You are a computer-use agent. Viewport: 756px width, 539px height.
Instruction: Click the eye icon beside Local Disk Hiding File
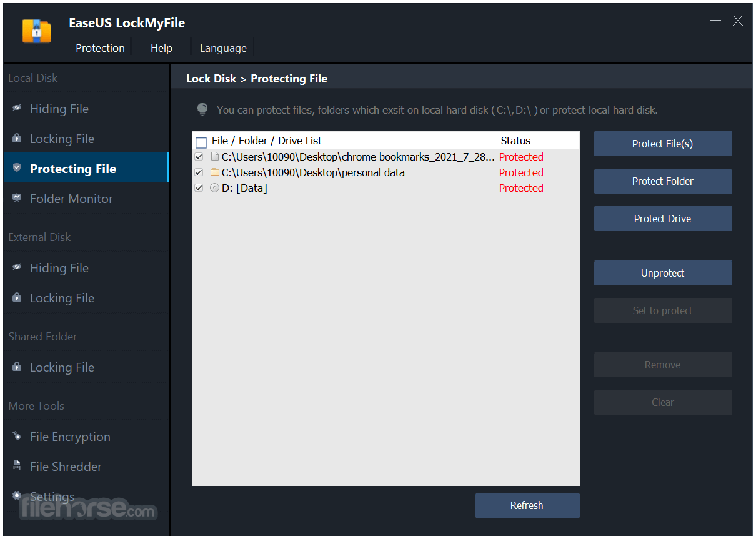pos(17,108)
